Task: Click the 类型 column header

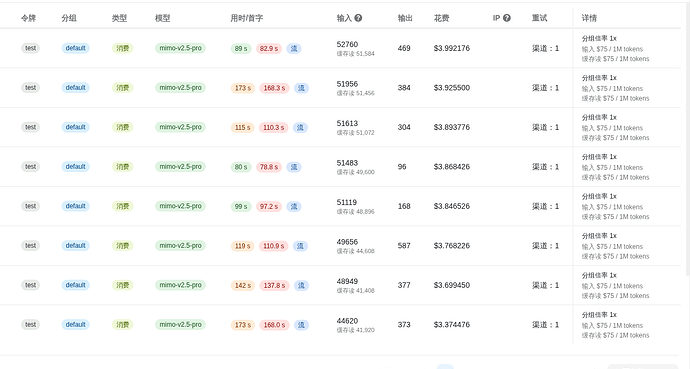Action: 119,18
